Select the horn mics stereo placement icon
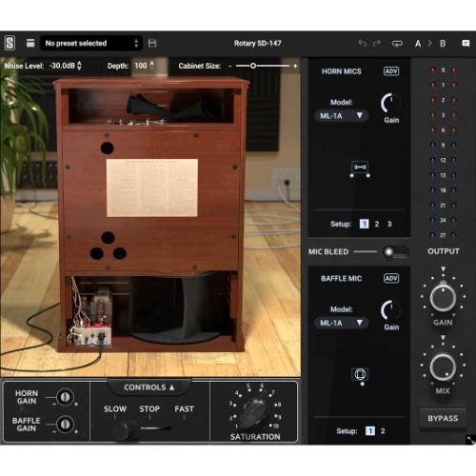Screen dimensions: 476x476 tap(360, 169)
